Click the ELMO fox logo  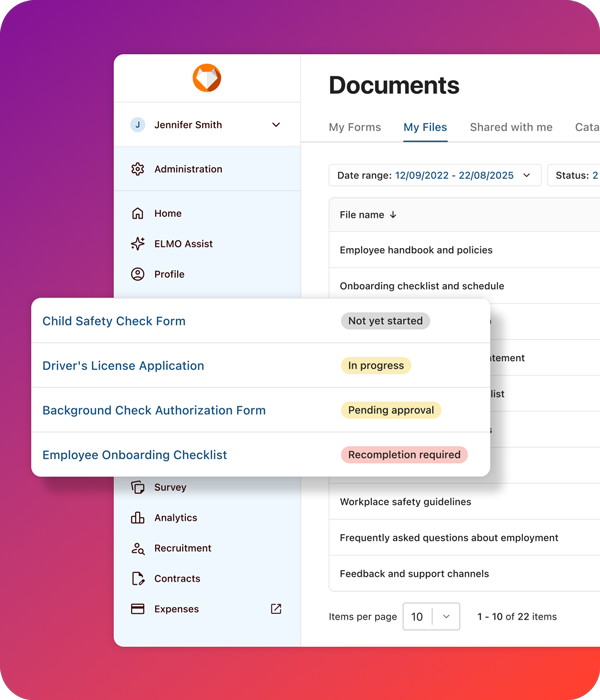click(x=207, y=78)
